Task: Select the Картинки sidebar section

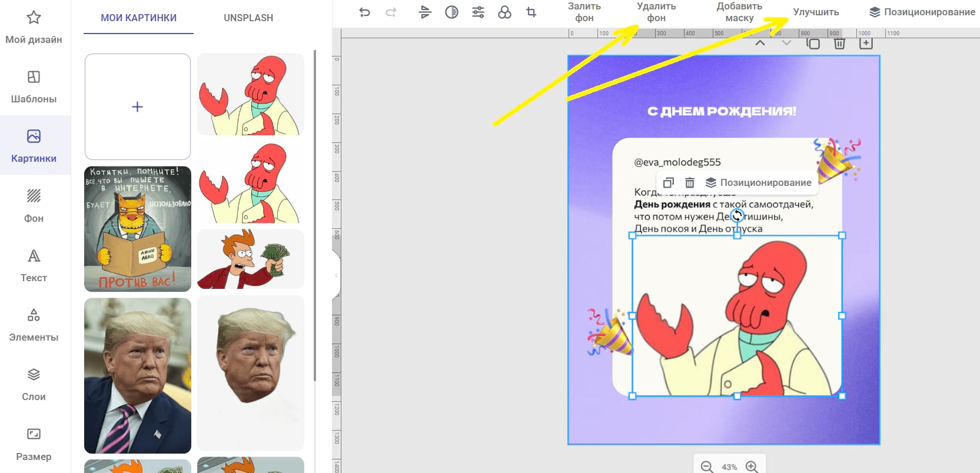Action: (x=34, y=146)
